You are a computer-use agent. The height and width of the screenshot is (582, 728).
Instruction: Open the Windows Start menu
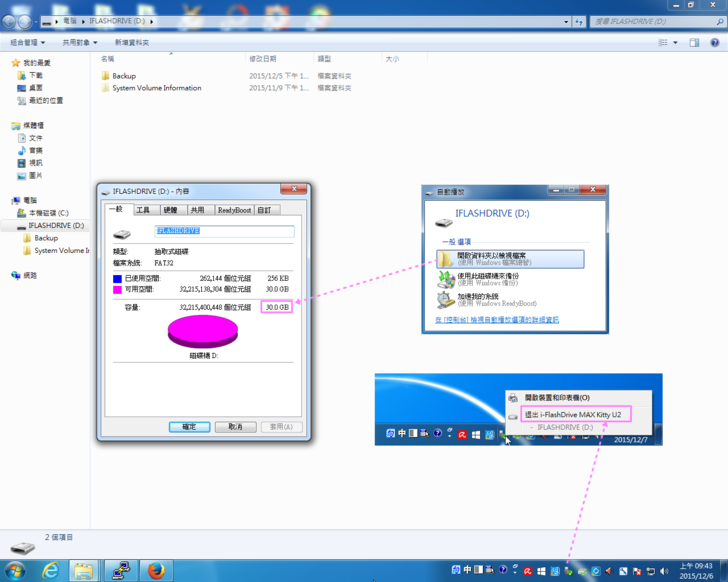(x=14, y=570)
